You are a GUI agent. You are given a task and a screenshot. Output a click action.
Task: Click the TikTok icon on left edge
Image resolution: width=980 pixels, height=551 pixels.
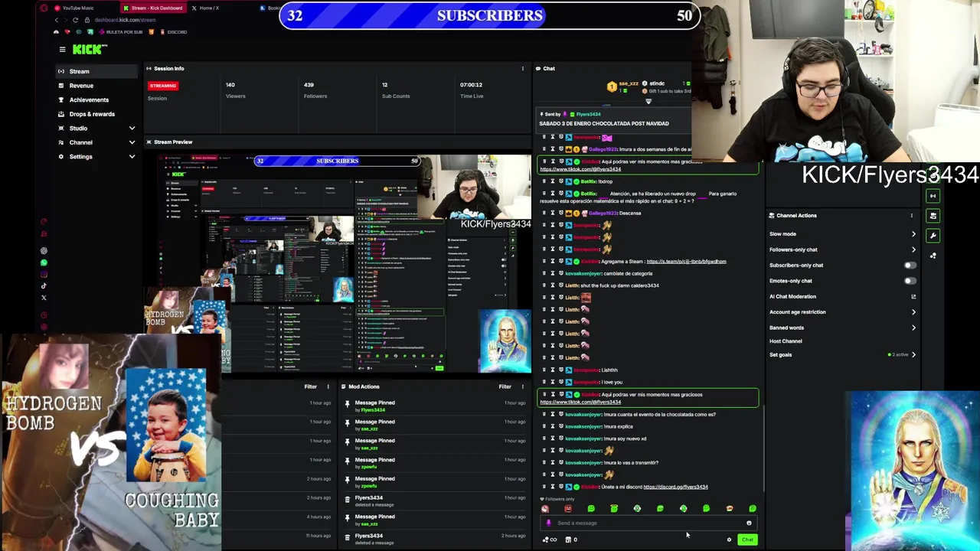[x=44, y=286]
